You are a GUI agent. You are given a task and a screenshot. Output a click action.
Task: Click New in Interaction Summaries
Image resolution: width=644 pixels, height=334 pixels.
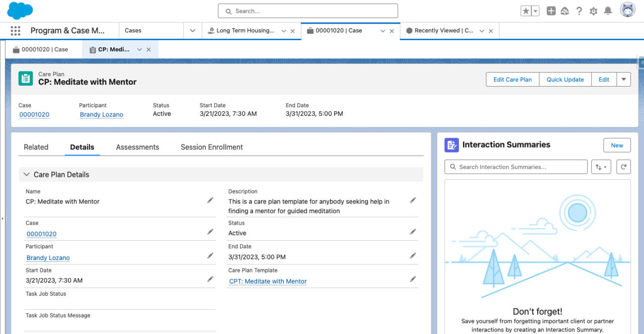pos(617,145)
